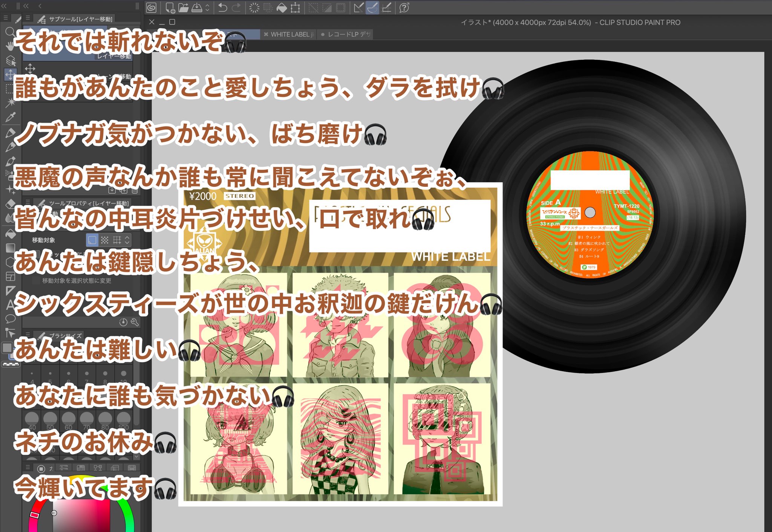This screenshot has width=772, height=532.
Task: Select the Gradient tool
Action: click(10, 248)
